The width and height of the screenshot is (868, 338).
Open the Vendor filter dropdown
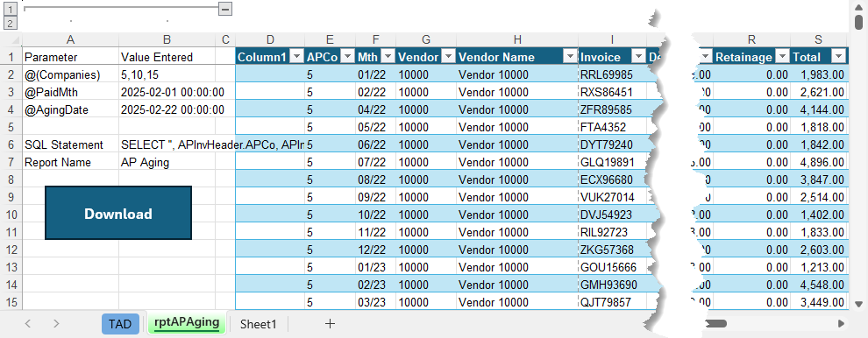coord(448,56)
